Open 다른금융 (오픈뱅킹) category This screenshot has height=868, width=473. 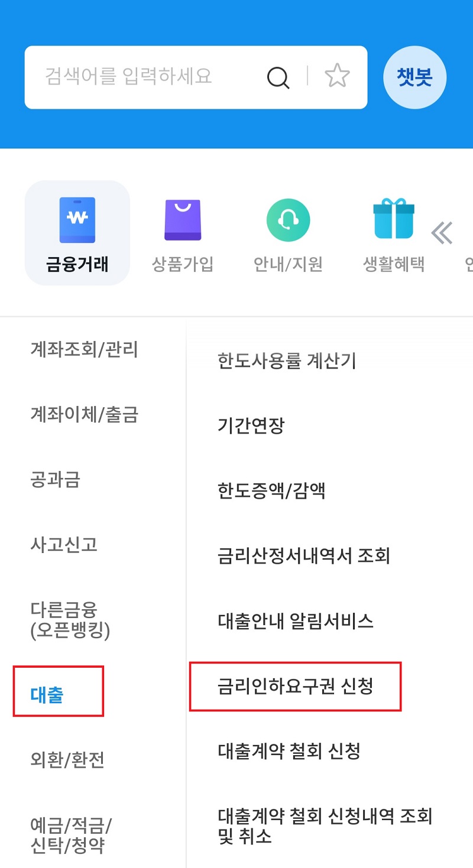(x=70, y=620)
